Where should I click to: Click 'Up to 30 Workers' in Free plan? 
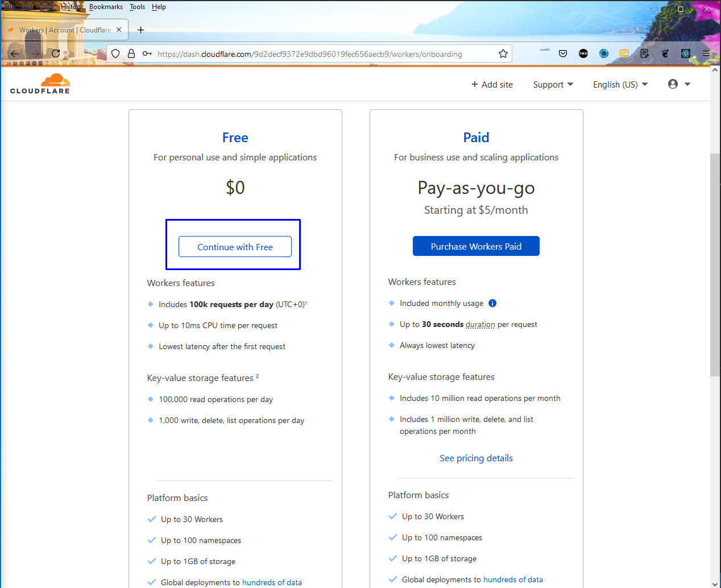pyautogui.click(x=192, y=519)
